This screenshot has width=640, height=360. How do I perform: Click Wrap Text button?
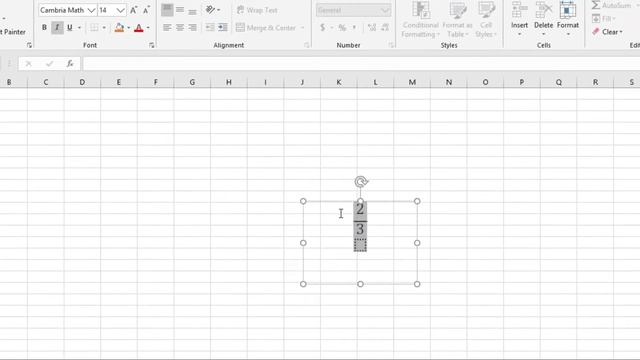tap(257, 10)
